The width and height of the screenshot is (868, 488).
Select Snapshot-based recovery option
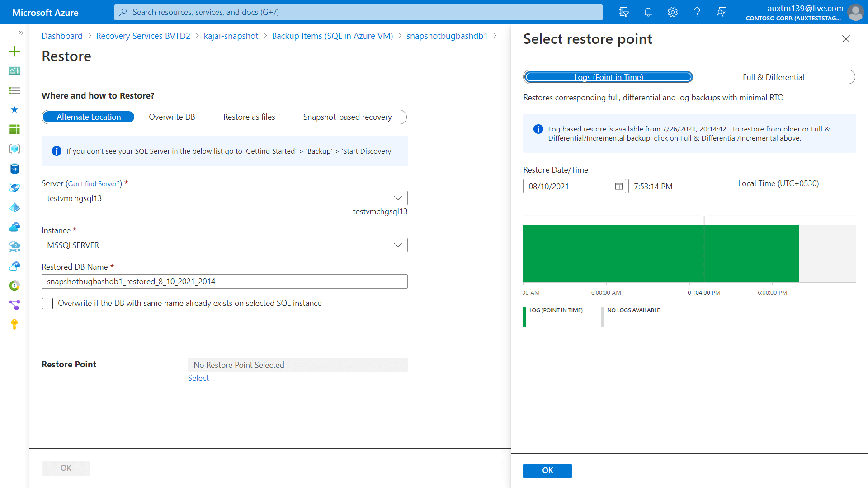pyautogui.click(x=347, y=117)
